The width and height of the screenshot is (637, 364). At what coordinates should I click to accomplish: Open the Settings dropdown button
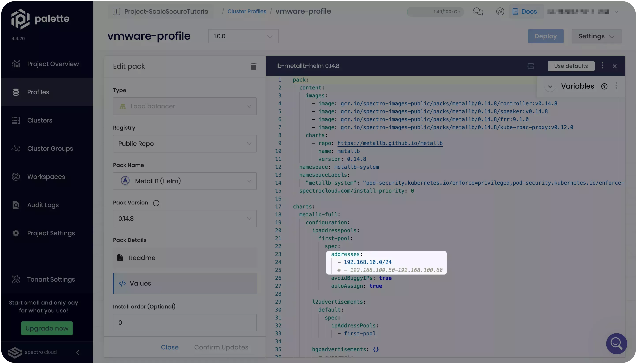(x=596, y=36)
